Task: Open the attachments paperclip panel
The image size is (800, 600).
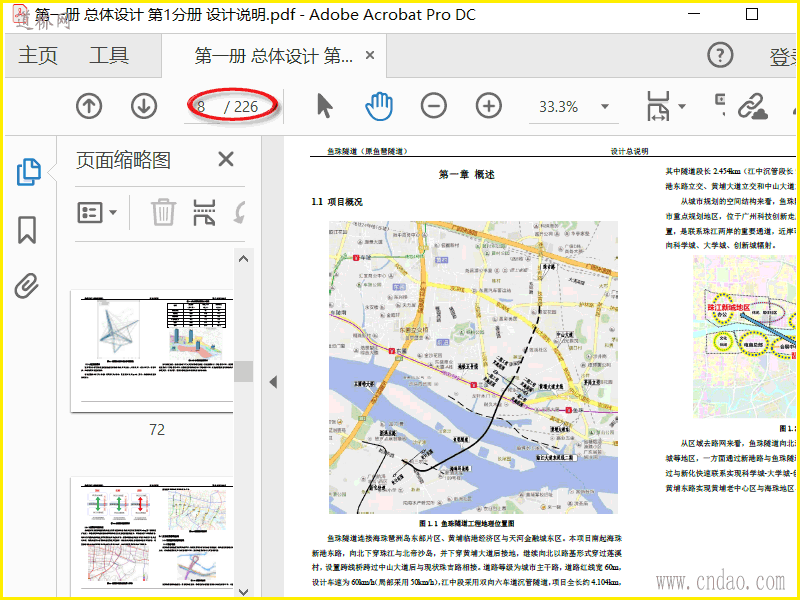Action: (x=27, y=286)
